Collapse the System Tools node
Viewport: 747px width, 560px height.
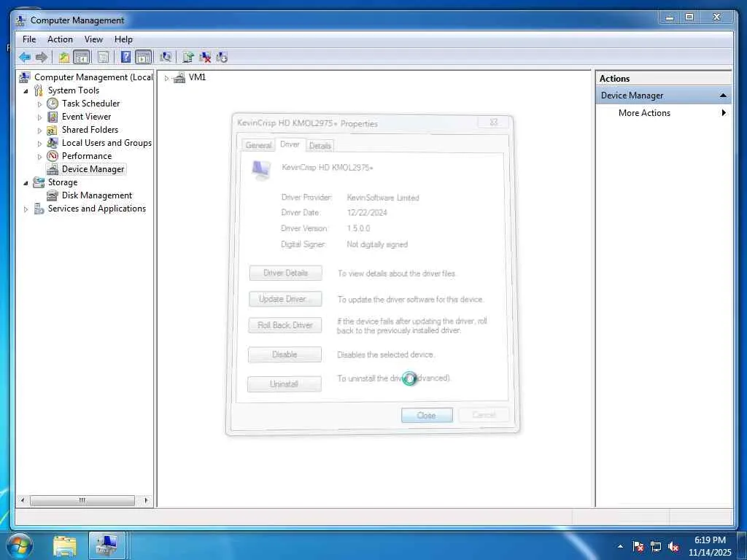[26, 91]
